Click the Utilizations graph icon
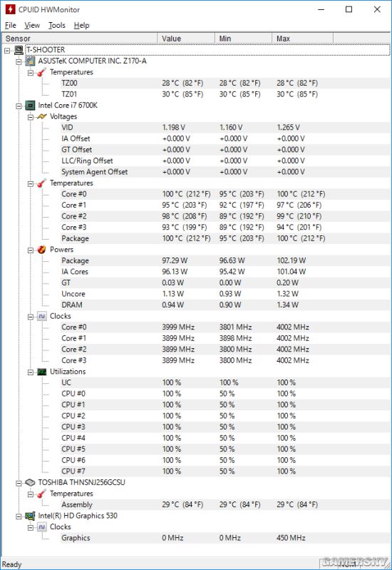The width and height of the screenshot is (392, 570). tap(42, 372)
